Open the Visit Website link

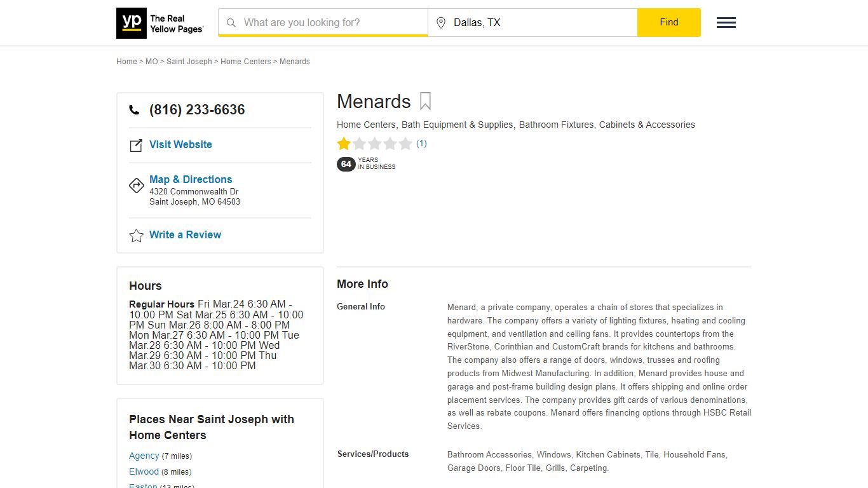tap(180, 144)
